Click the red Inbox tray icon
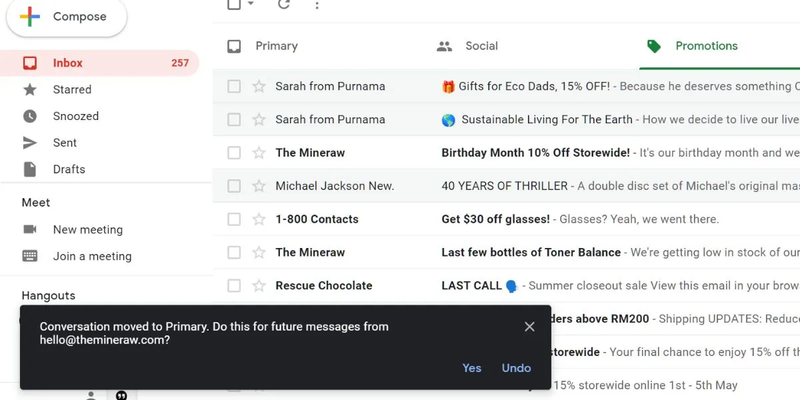This screenshot has height=400, width=800. pyautogui.click(x=30, y=63)
